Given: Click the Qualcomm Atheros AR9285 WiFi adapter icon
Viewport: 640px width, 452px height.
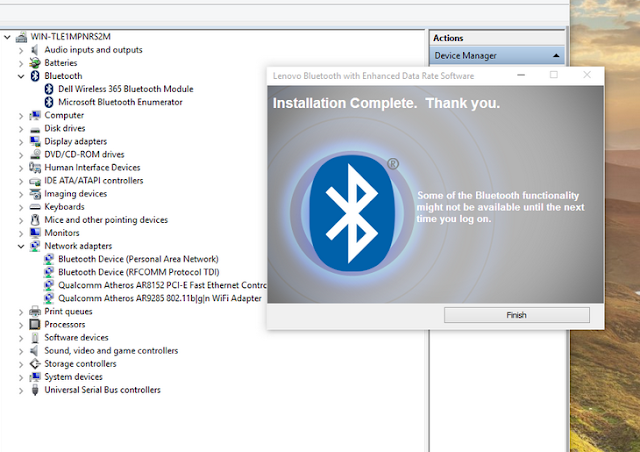Looking at the screenshot, I should [49, 298].
